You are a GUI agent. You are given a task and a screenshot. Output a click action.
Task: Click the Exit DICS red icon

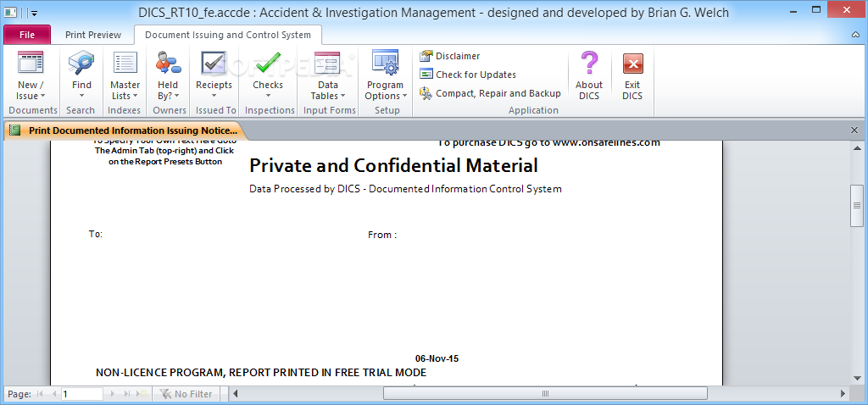tap(632, 64)
